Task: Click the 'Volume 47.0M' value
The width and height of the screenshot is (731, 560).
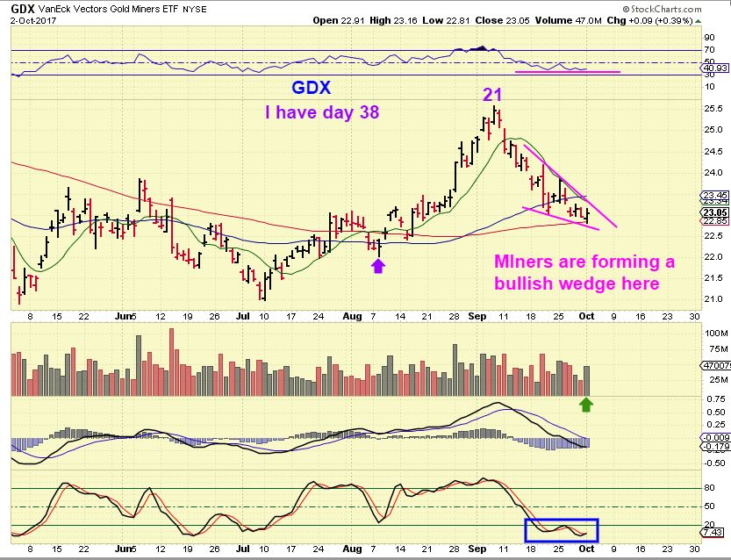Action: pos(569,20)
